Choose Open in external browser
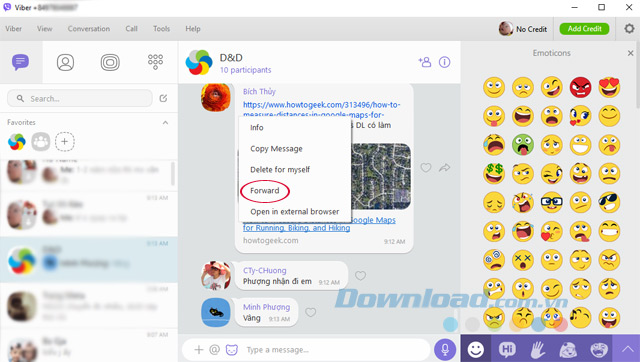Screen dimensions: 640x362 pyautogui.click(x=295, y=211)
